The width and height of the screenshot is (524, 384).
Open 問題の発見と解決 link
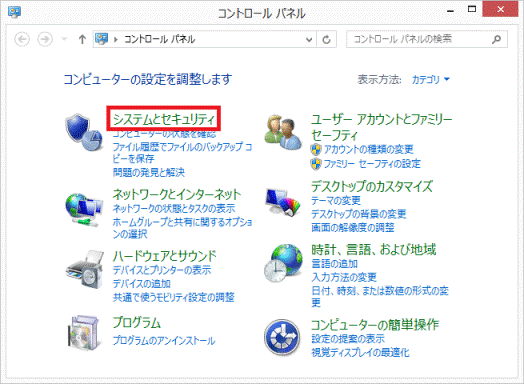click(x=148, y=172)
